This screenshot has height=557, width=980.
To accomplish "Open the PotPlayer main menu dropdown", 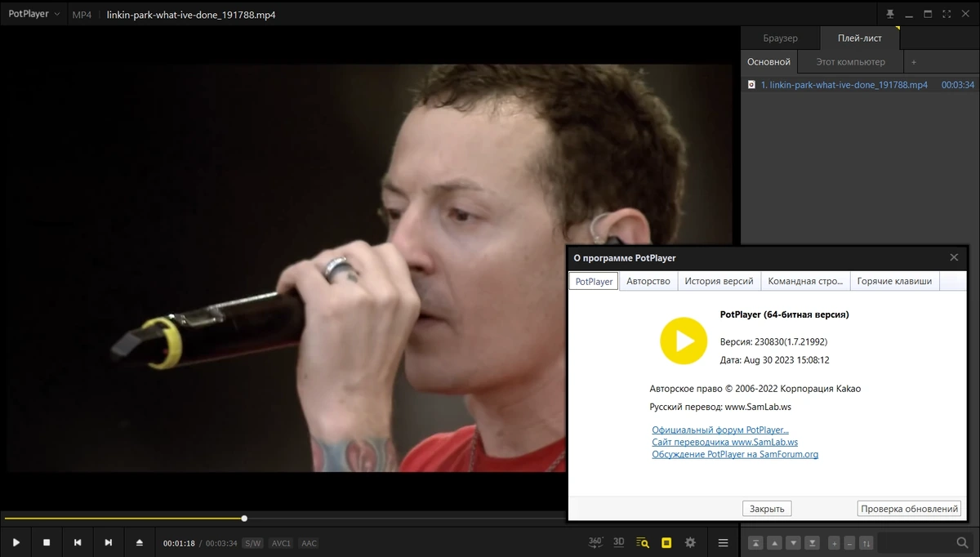I will [x=33, y=14].
